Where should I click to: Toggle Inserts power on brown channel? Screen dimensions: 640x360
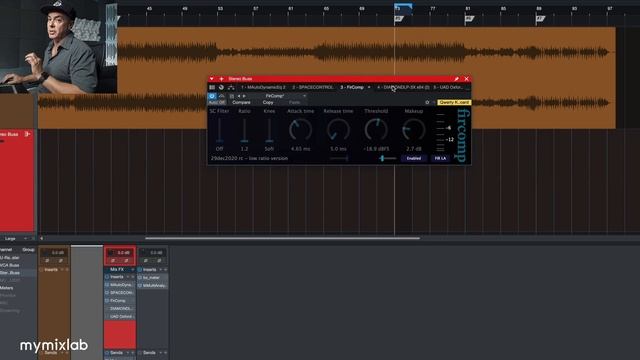[x=41, y=270]
